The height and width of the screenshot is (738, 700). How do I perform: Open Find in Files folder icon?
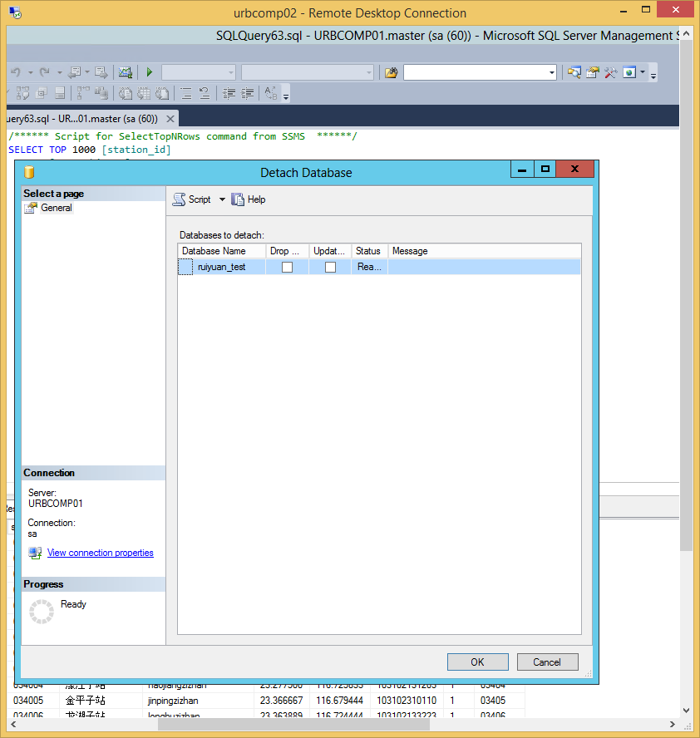(392, 72)
